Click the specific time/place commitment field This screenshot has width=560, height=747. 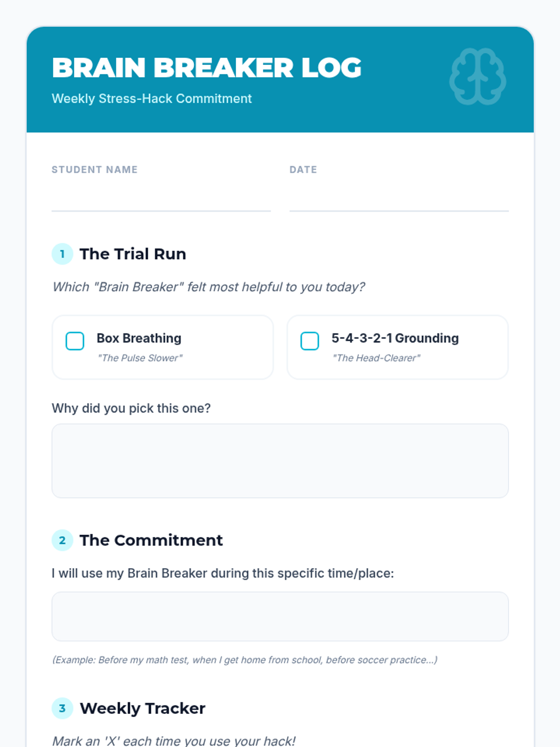point(280,616)
